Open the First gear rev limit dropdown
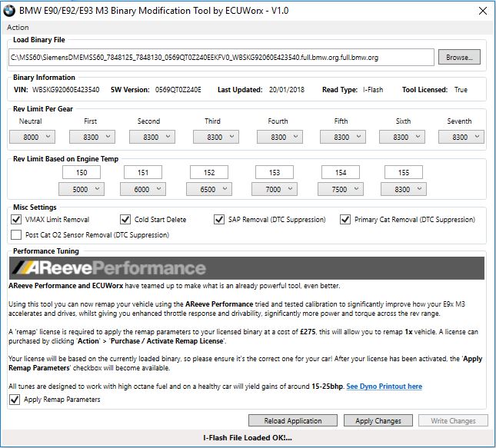496x448 pixels. point(92,137)
